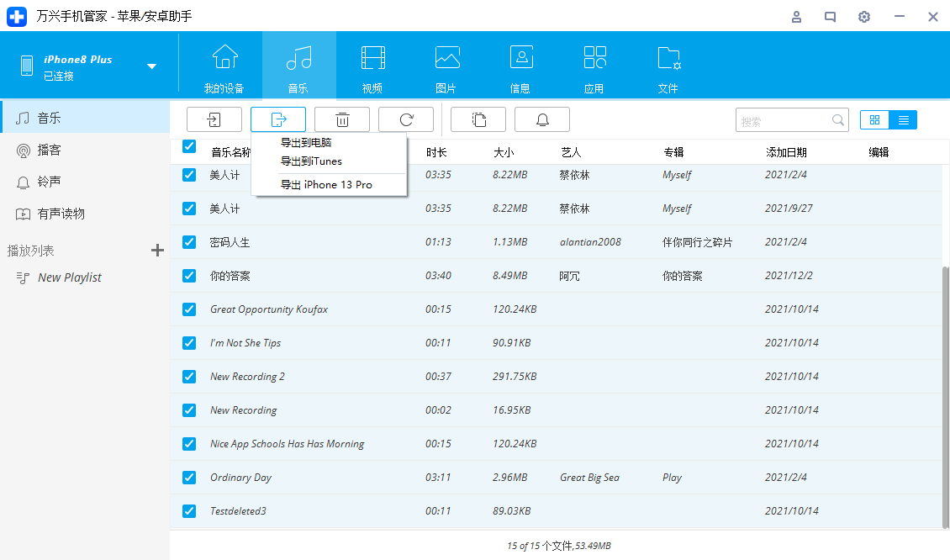The height and width of the screenshot is (560, 950).
Task: Click the delete trash can icon
Action: tap(342, 119)
